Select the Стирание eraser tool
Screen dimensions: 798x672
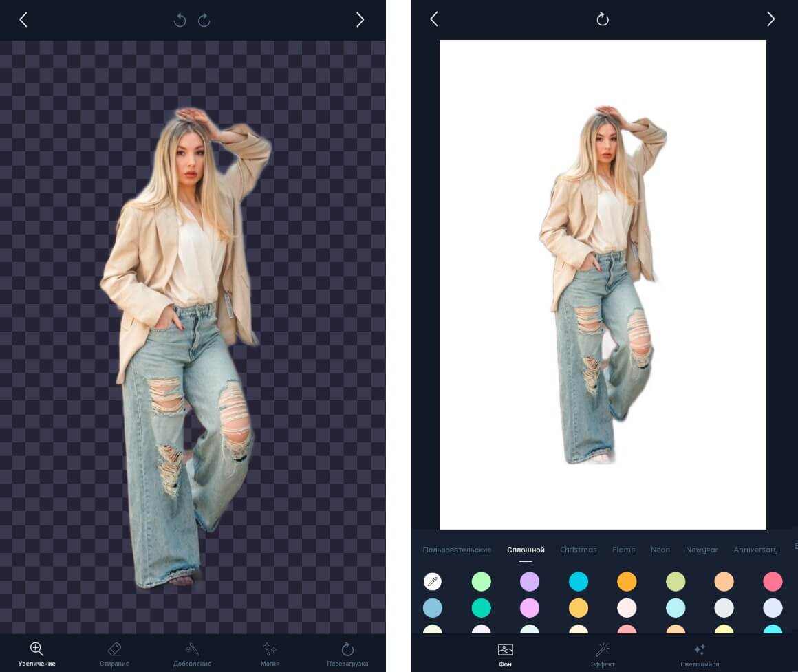coord(114,654)
